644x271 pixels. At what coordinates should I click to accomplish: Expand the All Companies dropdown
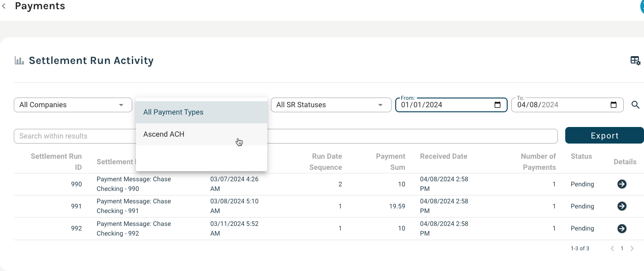[72, 105]
